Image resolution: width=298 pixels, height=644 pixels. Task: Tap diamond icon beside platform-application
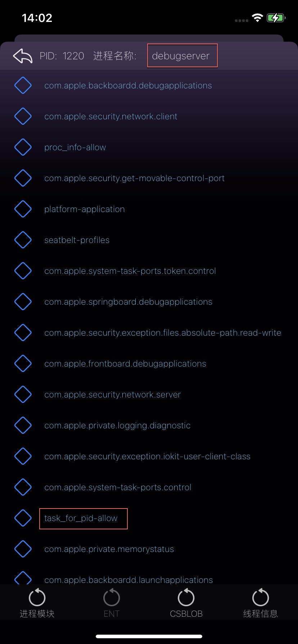(x=23, y=209)
